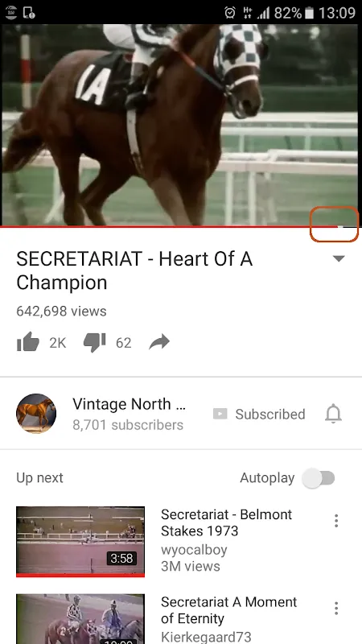This screenshot has width=362, height=644.
Task: Click the Subscribed button
Action: point(259,414)
